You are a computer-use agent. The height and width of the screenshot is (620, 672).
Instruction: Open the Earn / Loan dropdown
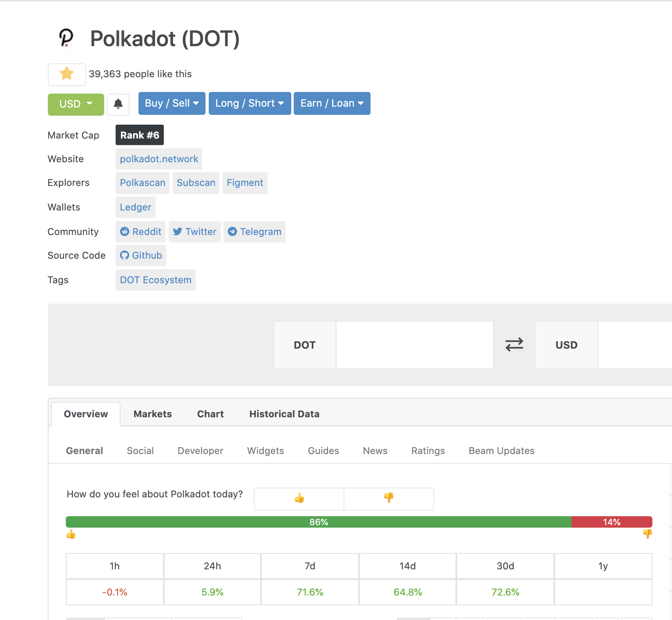click(x=332, y=103)
